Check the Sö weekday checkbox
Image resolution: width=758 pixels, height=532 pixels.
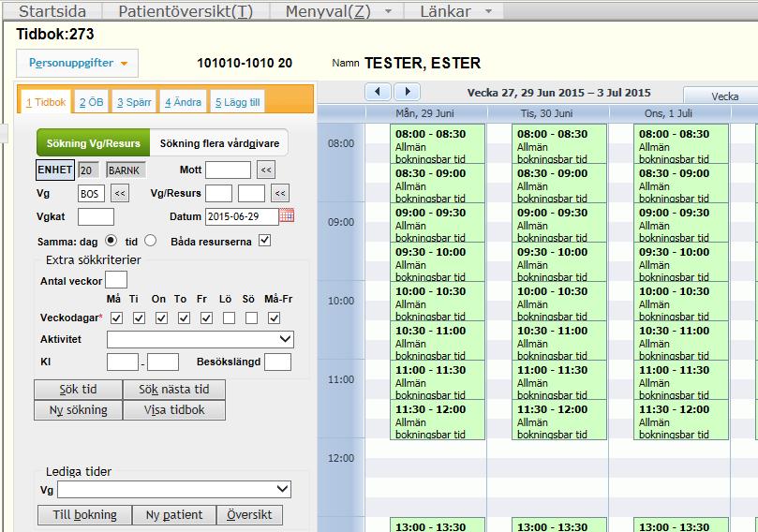click(251, 318)
